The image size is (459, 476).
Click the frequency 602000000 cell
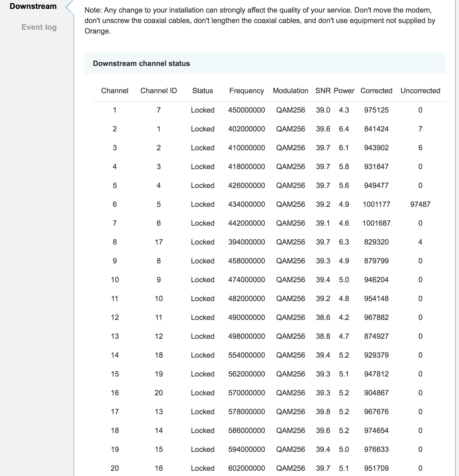coord(247,468)
